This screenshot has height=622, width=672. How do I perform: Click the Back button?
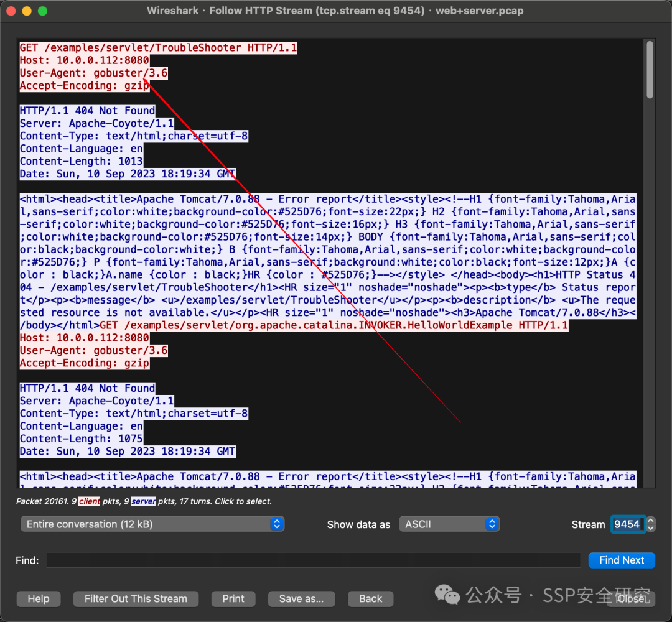370,598
